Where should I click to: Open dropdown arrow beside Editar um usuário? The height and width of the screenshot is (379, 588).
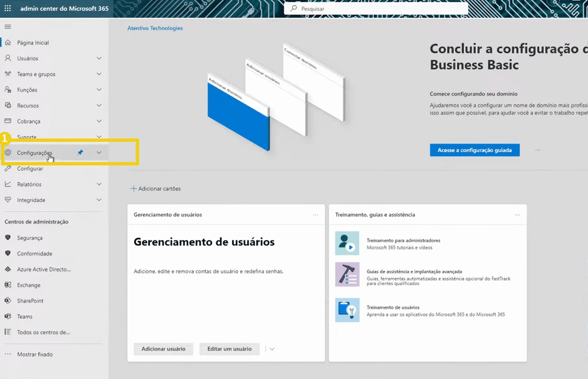tap(272, 349)
